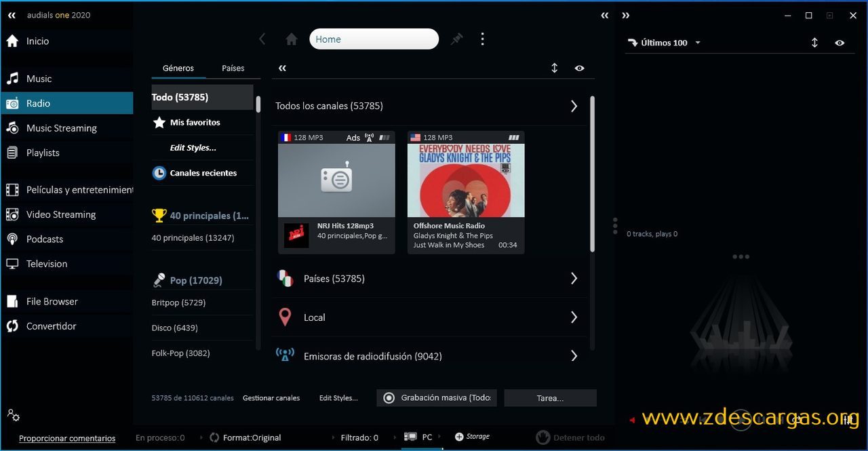Click the Video Streaming camera icon

click(x=12, y=214)
